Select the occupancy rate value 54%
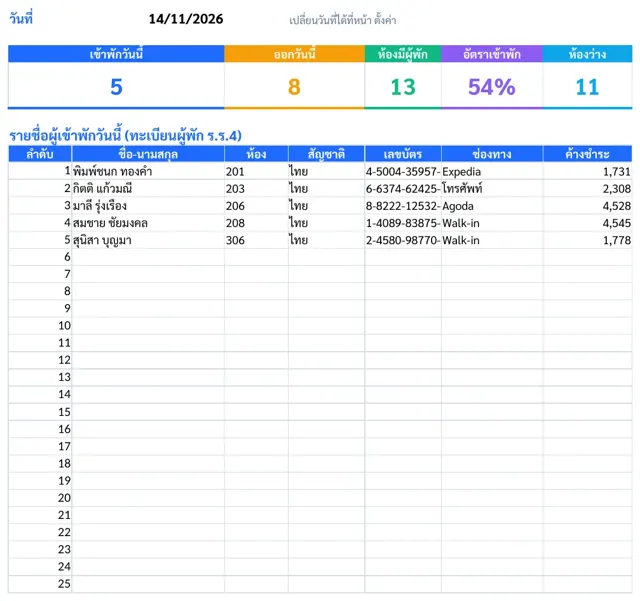The height and width of the screenshot is (601, 640). click(492, 87)
